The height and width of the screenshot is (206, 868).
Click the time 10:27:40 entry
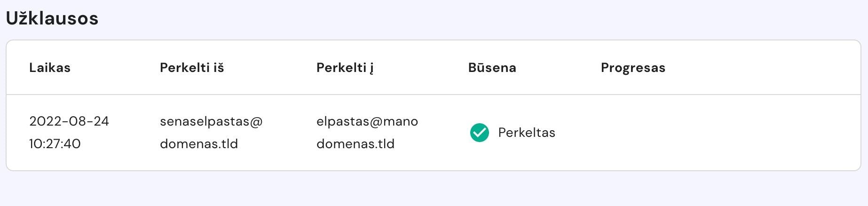click(55, 144)
